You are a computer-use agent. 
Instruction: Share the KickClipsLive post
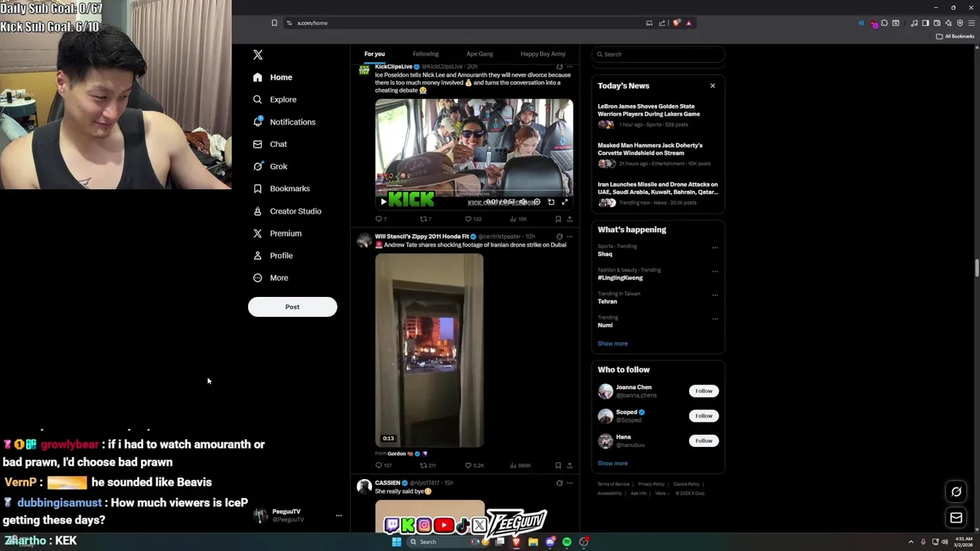click(x=570, y=219)
